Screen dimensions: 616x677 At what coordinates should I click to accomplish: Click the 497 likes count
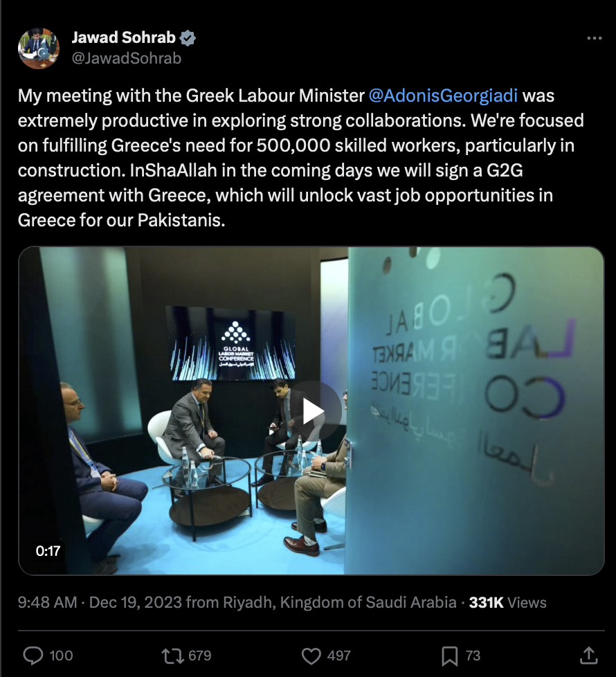click(x=339, y=656)
